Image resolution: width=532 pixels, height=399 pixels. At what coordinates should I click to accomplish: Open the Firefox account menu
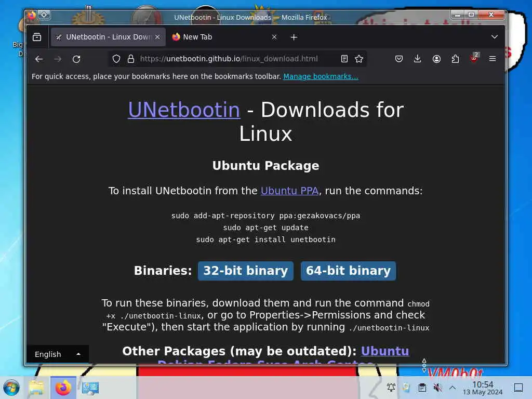tap(436, 59)
